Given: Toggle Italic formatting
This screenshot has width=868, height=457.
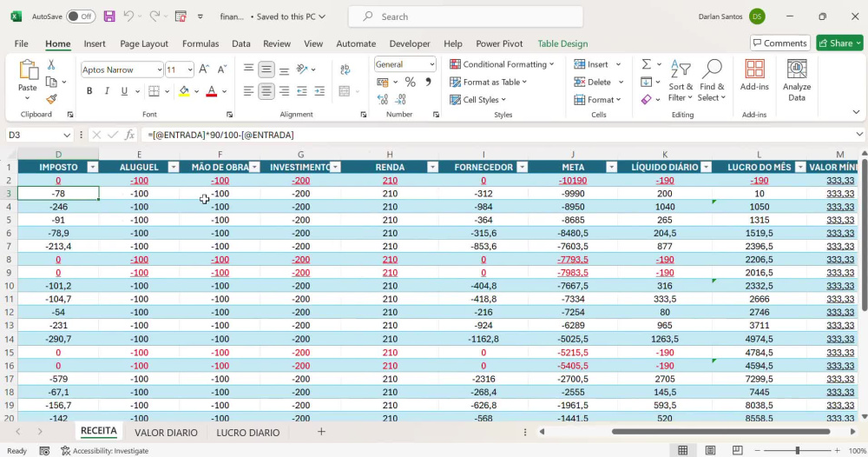Looking at the screenshot, I should click(107, 91).
